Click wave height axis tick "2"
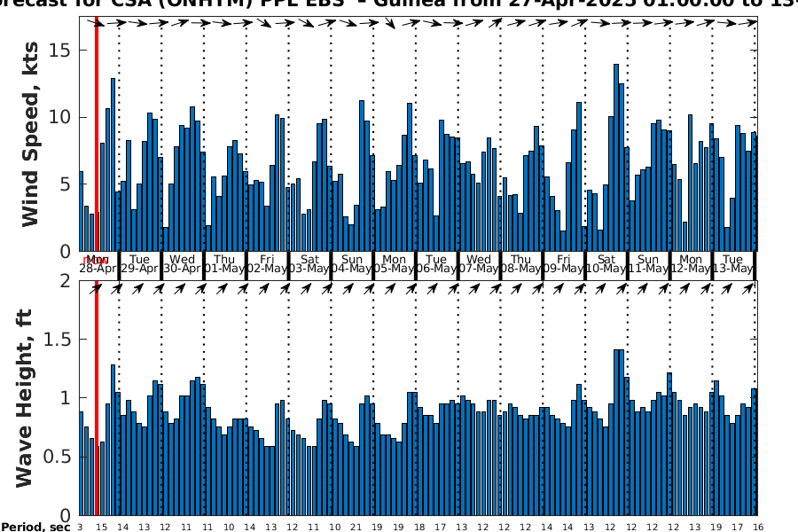 point(66,280)
